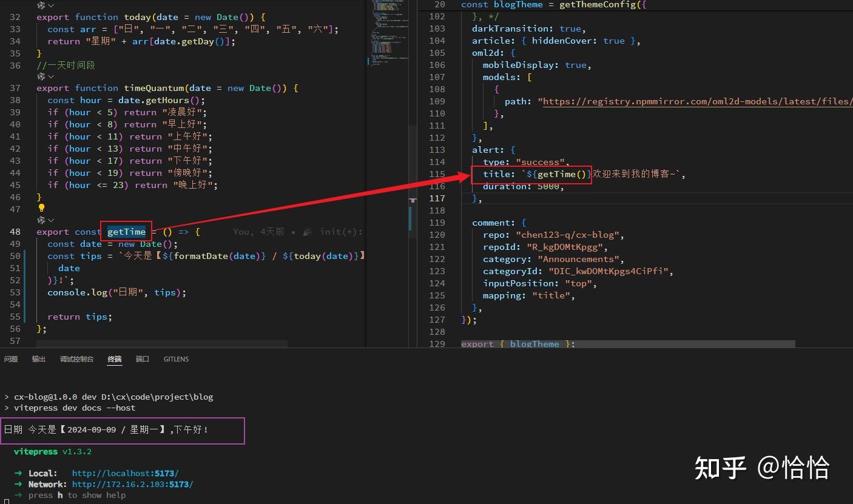Open the Network http://172.16.2.103:5173/ link
853x504 pixels.
(x=133, y=485)
